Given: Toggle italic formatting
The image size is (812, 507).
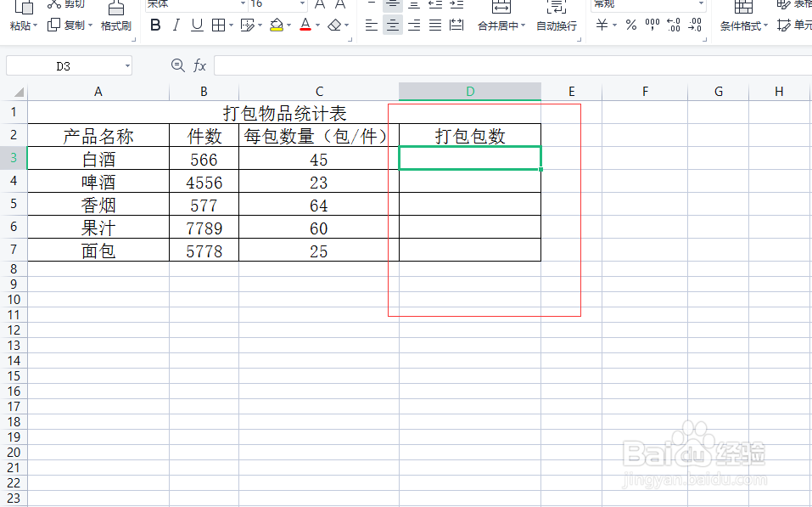Looking at the screenshot, I should (x=177, y=25).
